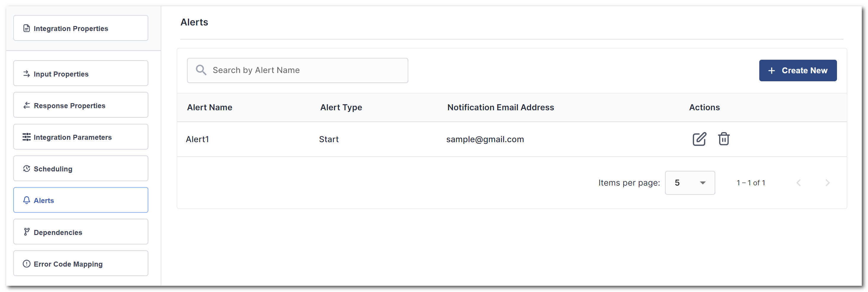
Task: Click the Integration Parameters sliders icon
Action: point(27,137)
